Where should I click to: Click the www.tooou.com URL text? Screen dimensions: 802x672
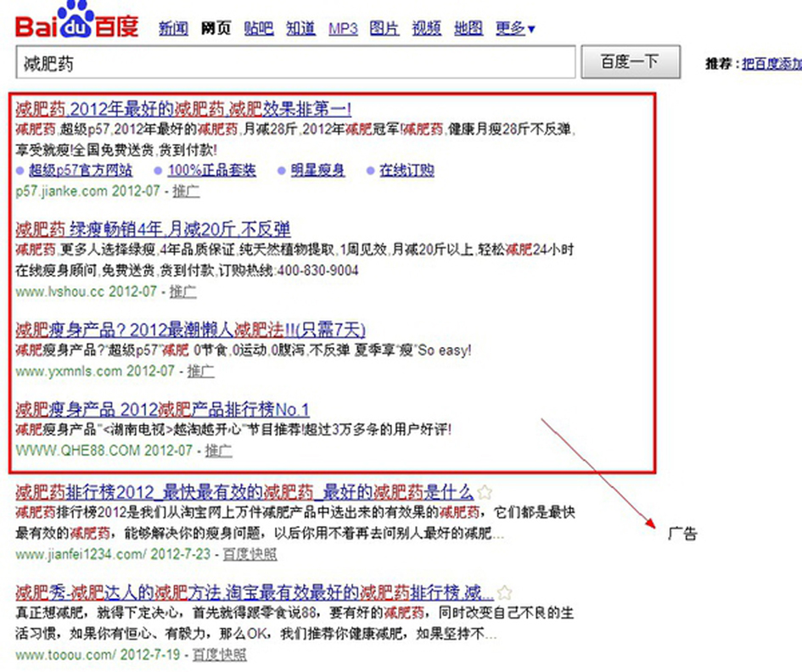click(x=66, y=655)
